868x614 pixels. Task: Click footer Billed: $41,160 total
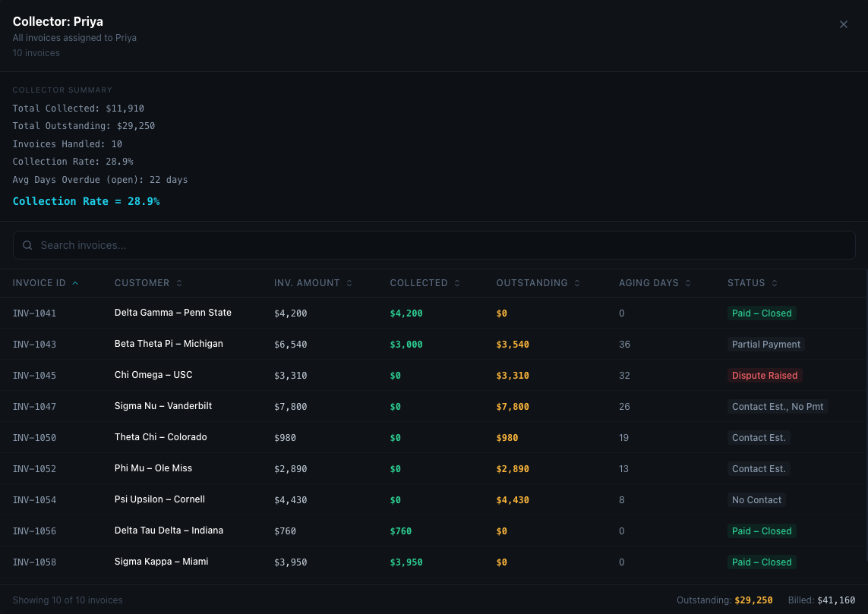pos(822,600)
